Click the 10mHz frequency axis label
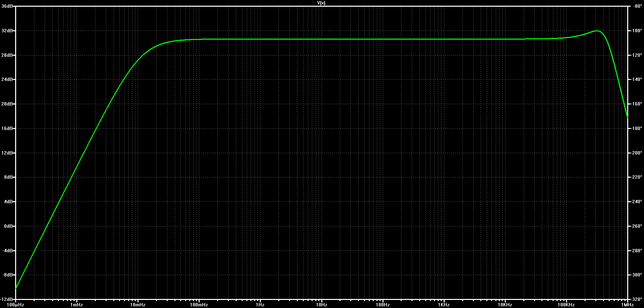Image resolution: width=644 pixels, height=308 pixels. click(138, 305)
